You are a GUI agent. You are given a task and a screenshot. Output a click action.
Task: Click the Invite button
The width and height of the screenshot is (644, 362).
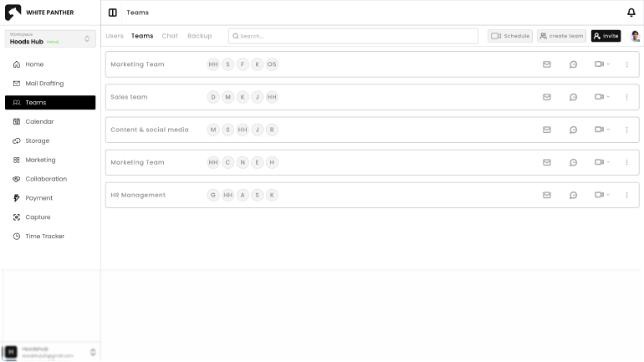[606, 36]
